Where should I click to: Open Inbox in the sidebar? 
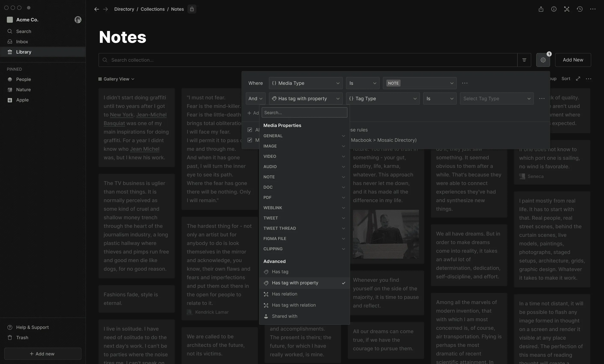43,42
